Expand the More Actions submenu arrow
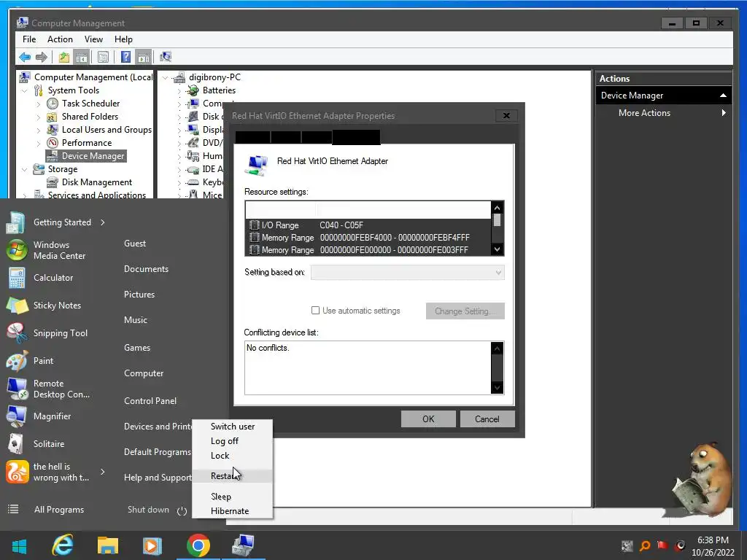The width and height of the screenshot is (747, 560). (724, 113)
